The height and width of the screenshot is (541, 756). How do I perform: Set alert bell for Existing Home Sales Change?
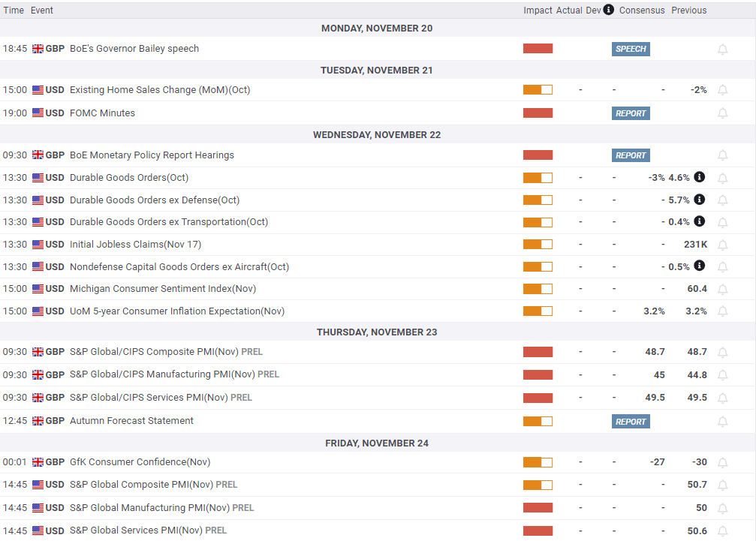pyautogui.click(x=722, y=90)
